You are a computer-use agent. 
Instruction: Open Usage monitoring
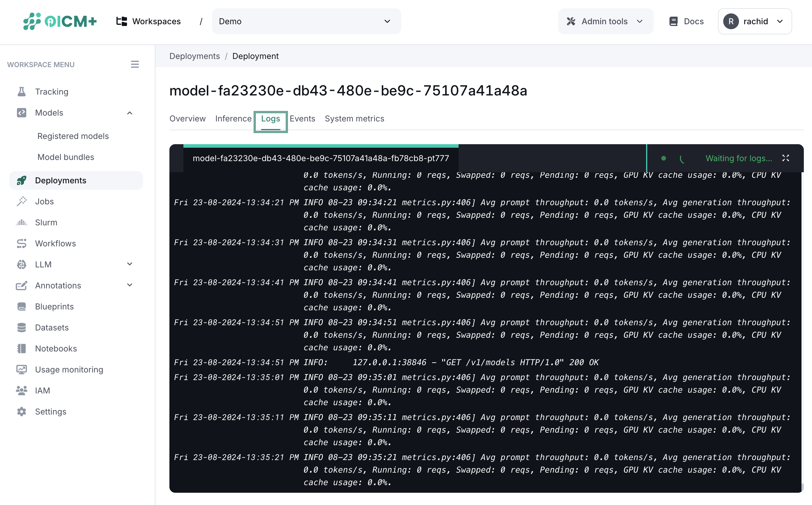pyautogui.click(x=69, y=369)
